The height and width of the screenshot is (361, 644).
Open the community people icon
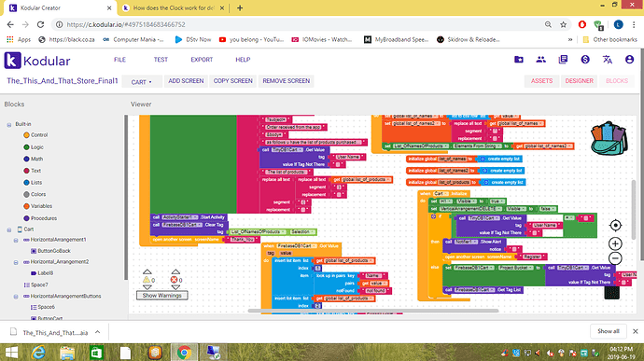541,60
